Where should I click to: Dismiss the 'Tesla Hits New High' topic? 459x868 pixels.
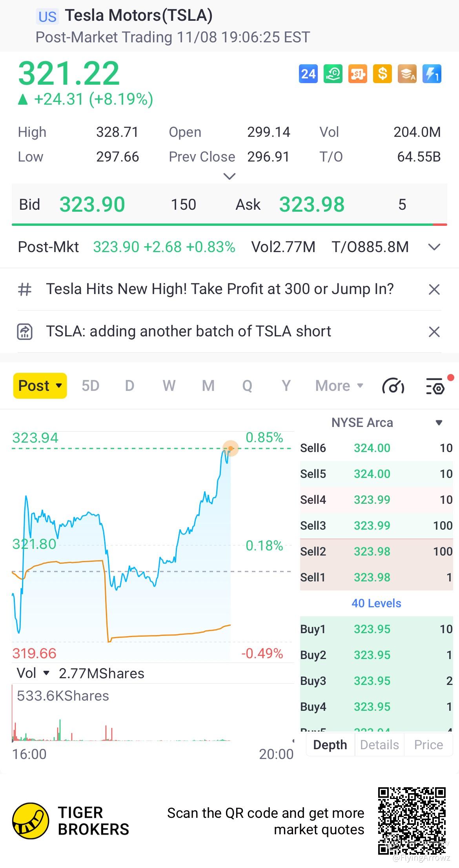434,290
